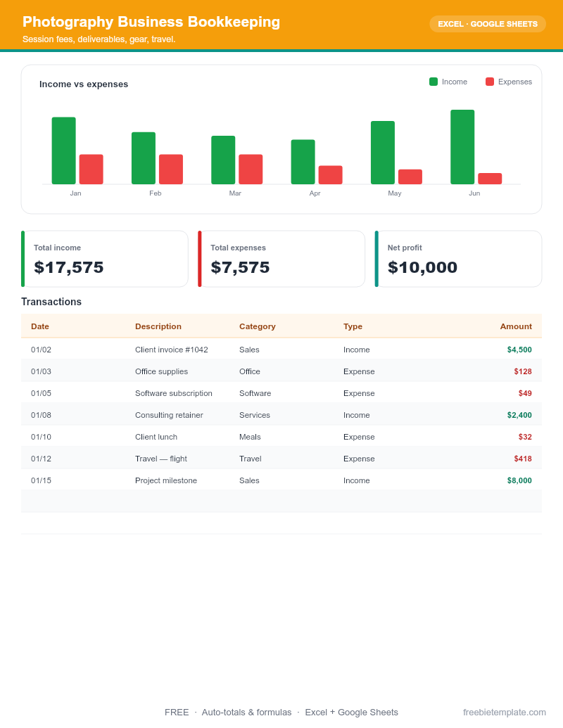
Task: Click the Mar red expenses bar
Action: point(251,169)
